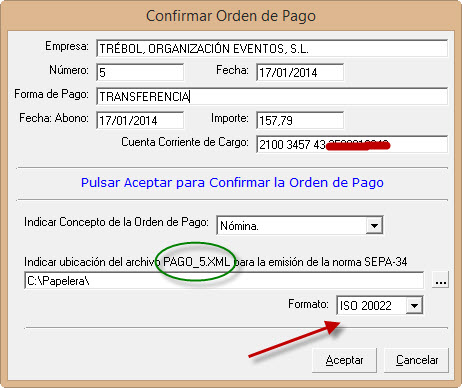This screenshot has height=388, width=462.
Task: Focus the Forma de Pago field
Action: [x=272, y=96]
